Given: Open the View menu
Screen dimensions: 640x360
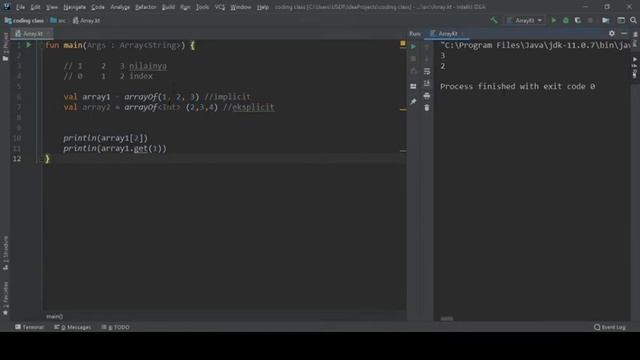Looking at the screenshot, I should coord(52,7).
